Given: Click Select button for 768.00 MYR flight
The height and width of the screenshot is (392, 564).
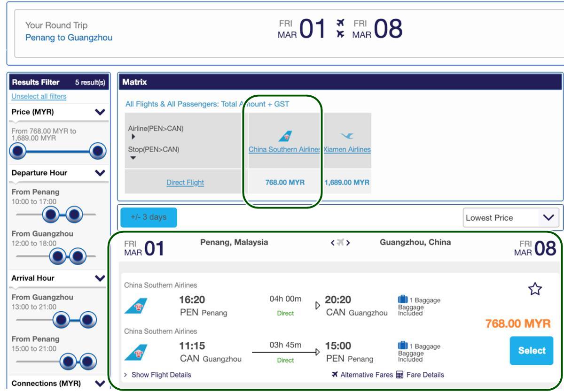Looking at the screenshot, I should coord(532,351).
